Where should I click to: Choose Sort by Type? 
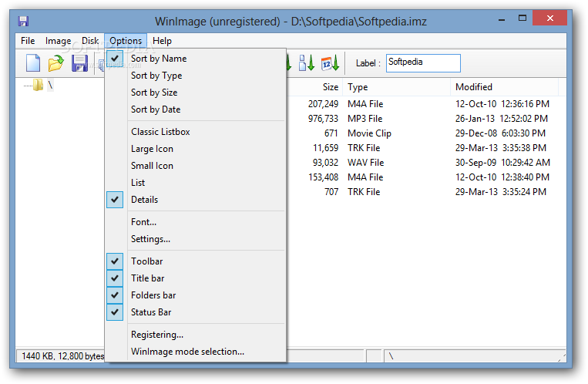(x=195, y=76)
